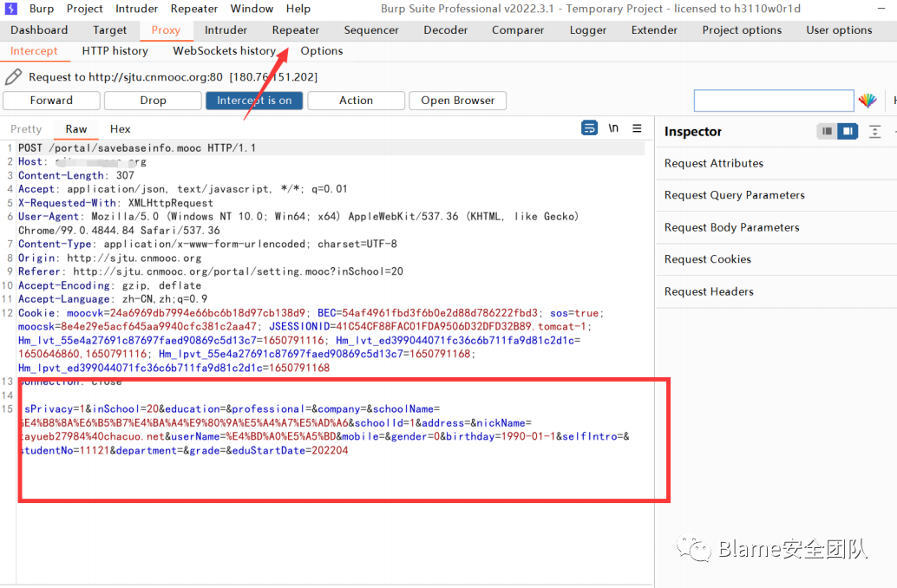Drop the intercepted request

[x=153, y=100]
